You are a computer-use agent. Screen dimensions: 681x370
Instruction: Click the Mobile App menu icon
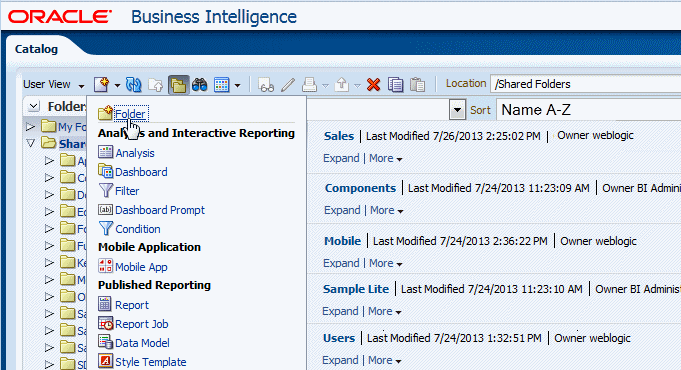click(106, 266)
